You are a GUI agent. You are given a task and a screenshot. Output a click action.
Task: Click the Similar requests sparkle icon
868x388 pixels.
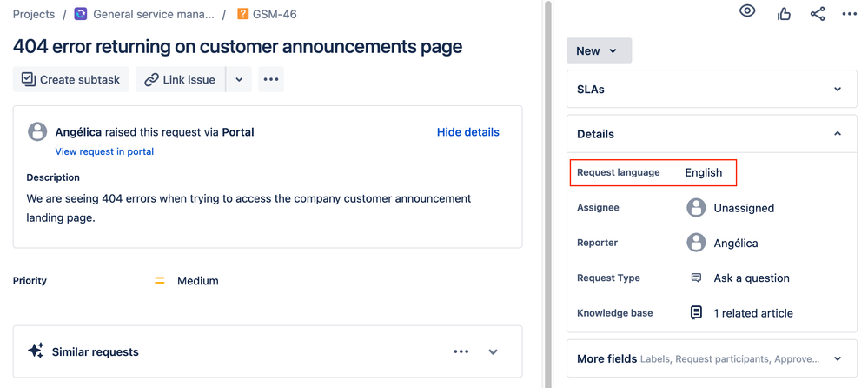pos(36,351)
